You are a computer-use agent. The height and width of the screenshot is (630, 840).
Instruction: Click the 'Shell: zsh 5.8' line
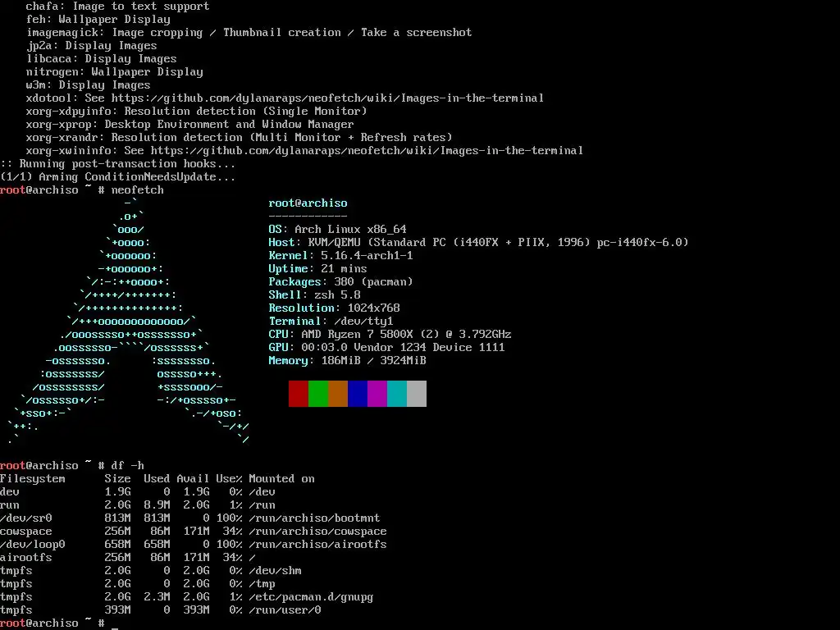(x=314, y=294)
